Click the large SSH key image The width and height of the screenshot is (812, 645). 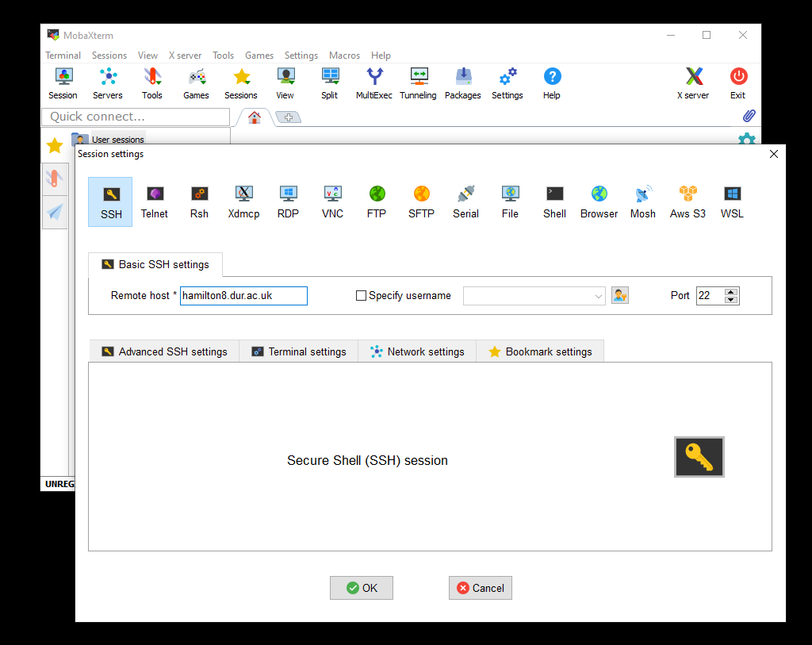(699, 457)
